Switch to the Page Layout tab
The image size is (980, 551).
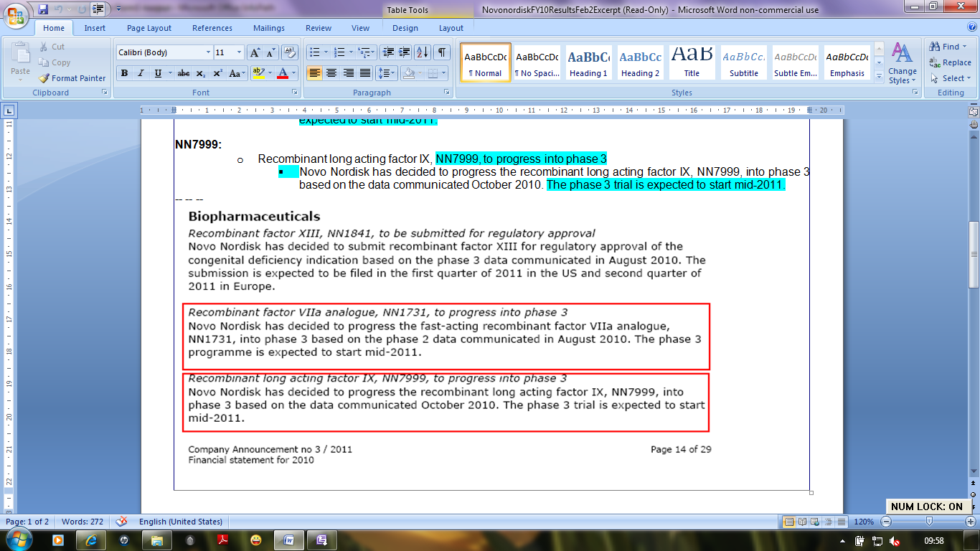149,28
